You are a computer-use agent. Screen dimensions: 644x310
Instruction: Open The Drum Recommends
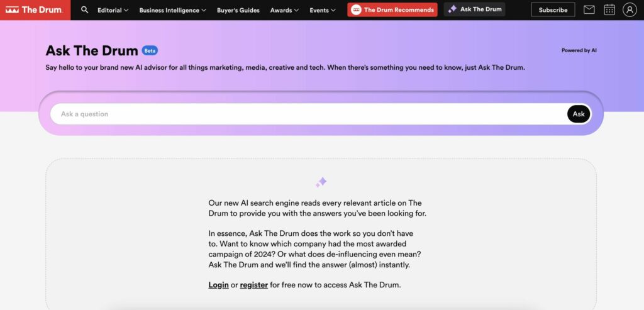[x=392, y=10]
